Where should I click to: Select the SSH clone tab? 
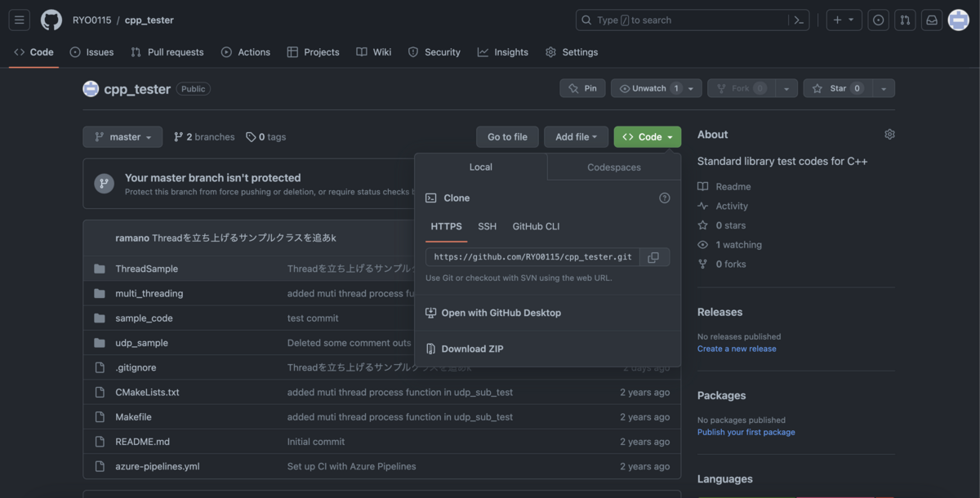point(488,227)
